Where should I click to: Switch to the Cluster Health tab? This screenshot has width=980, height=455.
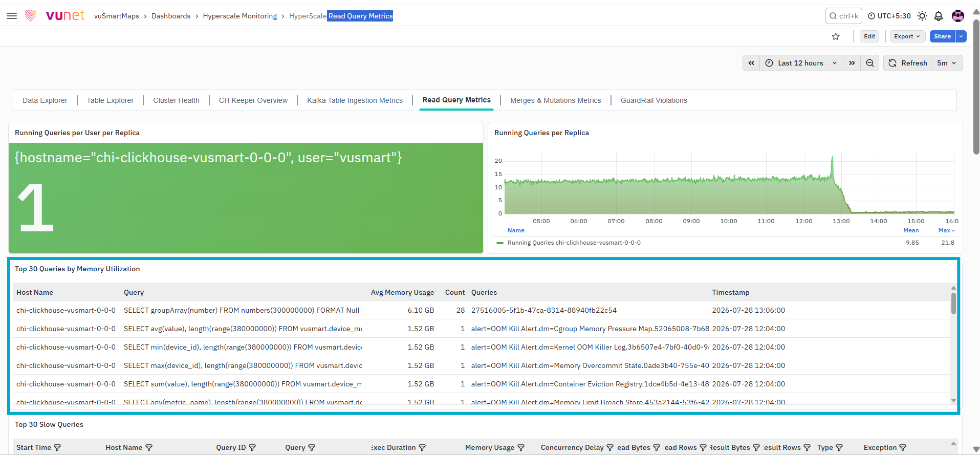pyautogui.click(x=176, y=100)
